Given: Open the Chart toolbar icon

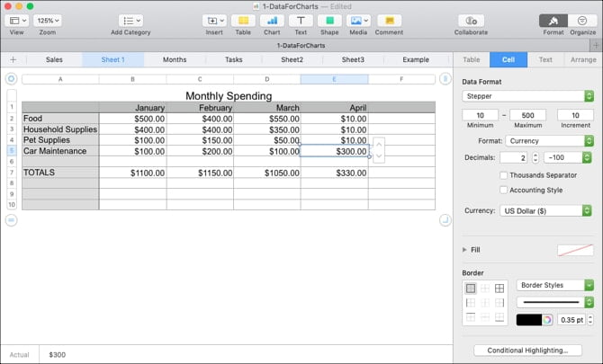Looking at the screenshot, I should [272, 20].
